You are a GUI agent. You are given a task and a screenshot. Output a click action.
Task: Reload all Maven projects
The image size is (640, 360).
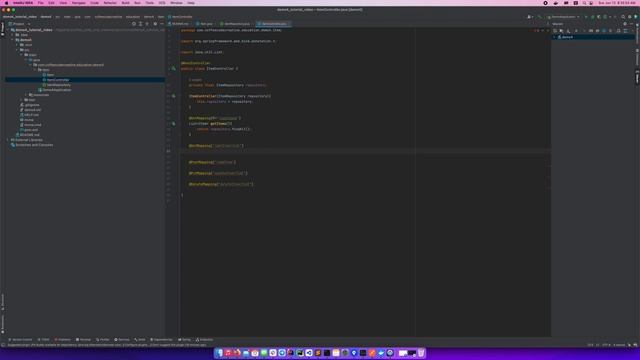pos(554,31)
